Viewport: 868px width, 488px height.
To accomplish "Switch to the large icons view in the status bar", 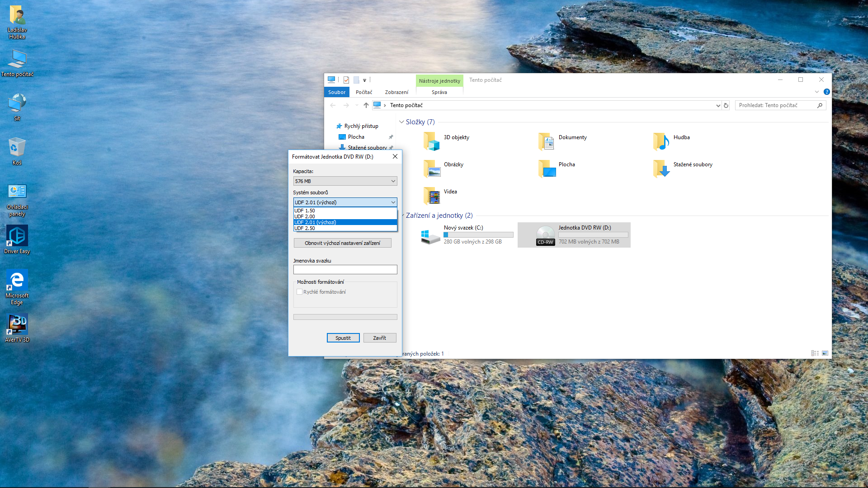I will click(825, 353).
